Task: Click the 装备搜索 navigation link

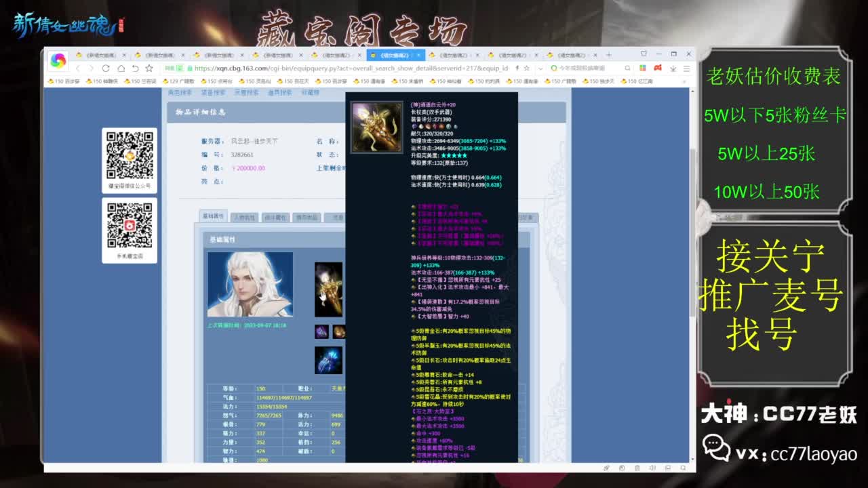Action: 214,93
